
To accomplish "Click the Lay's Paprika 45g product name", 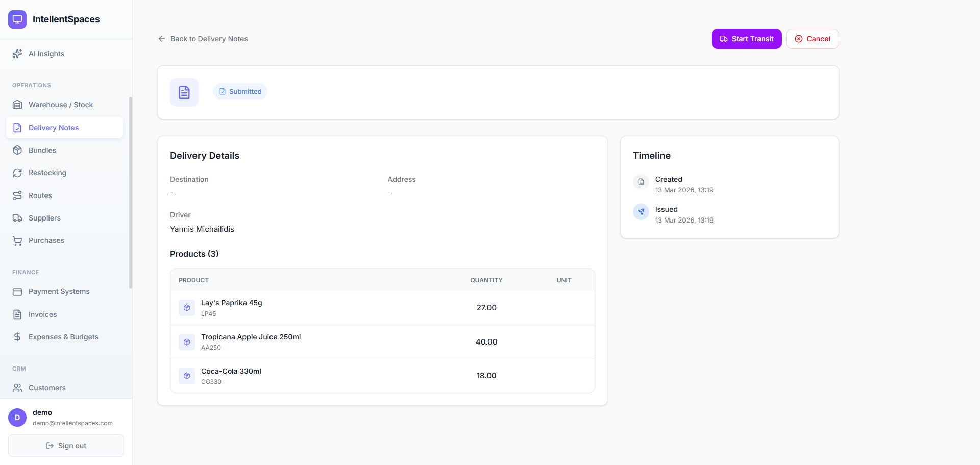I will [232, 303].
